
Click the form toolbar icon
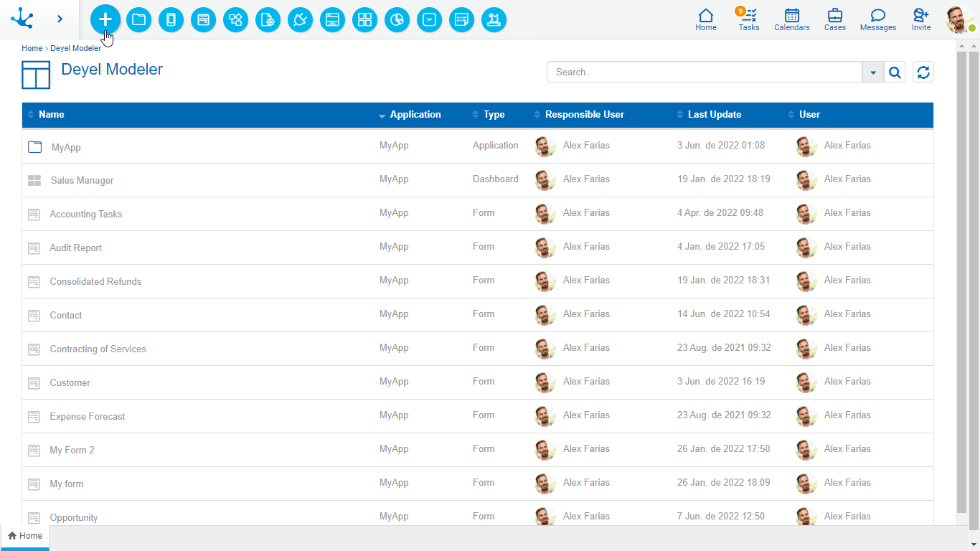click(203, 20)
